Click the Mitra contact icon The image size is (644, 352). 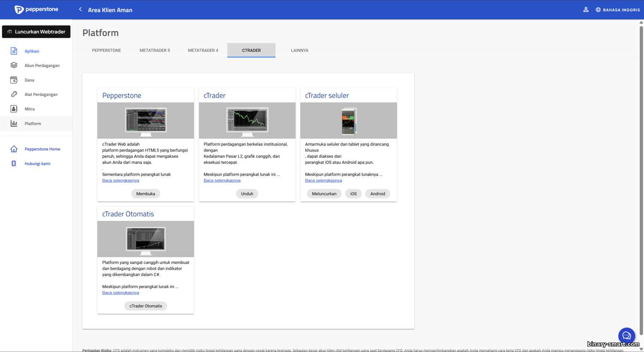(14, 109)
